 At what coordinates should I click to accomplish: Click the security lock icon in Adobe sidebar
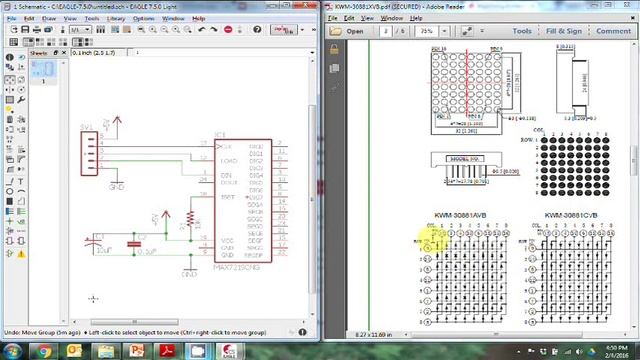[334, 49]
